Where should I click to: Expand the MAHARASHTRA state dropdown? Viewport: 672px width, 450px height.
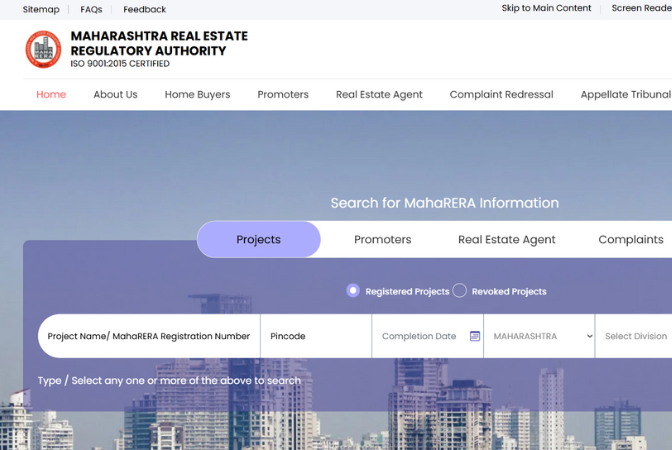[539, 336]
